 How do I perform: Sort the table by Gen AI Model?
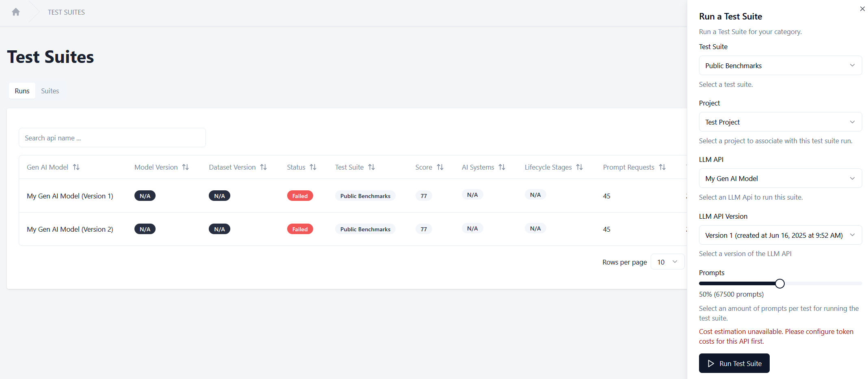(76, 167)
